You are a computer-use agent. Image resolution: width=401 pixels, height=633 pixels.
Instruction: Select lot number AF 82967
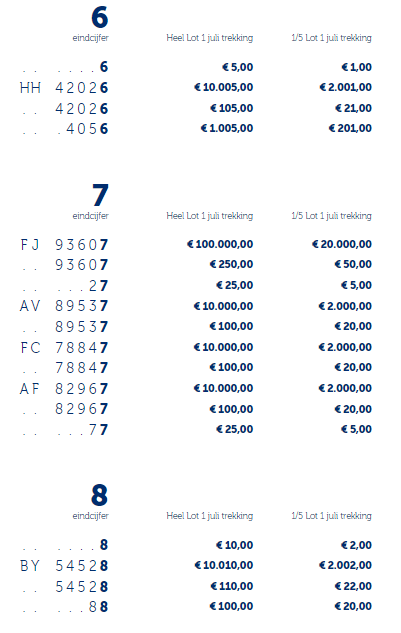coord(64,388)
